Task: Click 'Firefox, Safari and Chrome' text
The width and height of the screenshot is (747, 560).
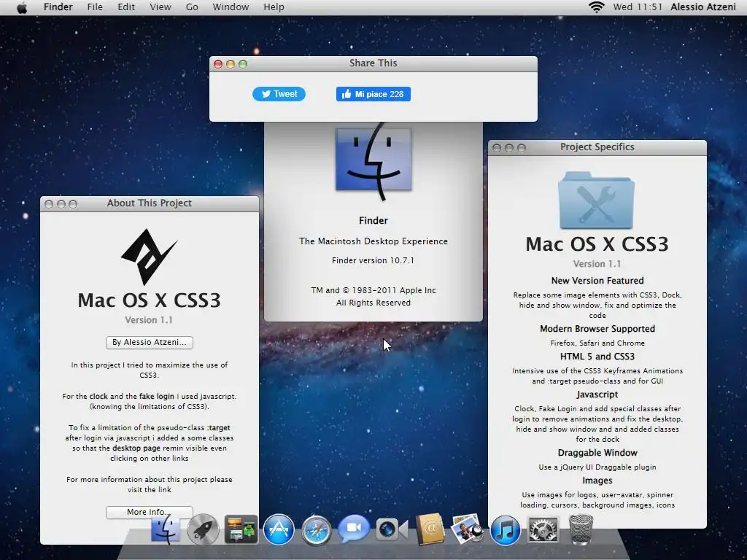Action: tap(597, 343)
